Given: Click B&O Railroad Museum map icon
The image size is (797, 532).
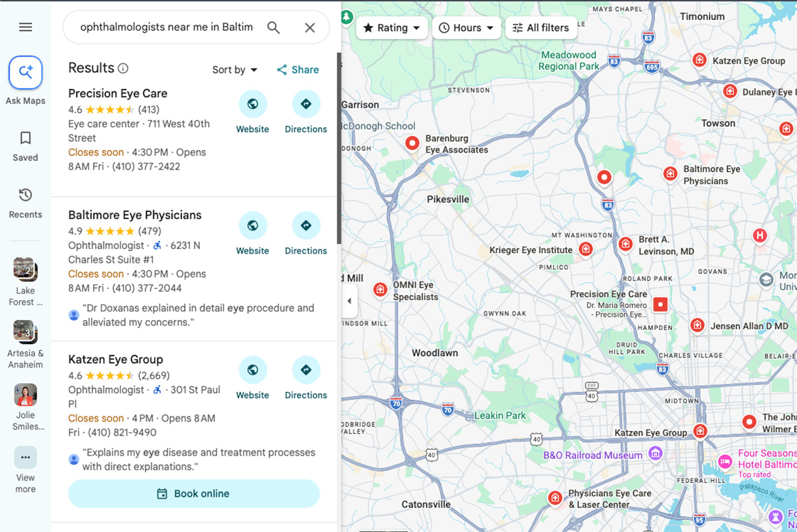Looking at the screenshot, I should (x=656, y=454).
